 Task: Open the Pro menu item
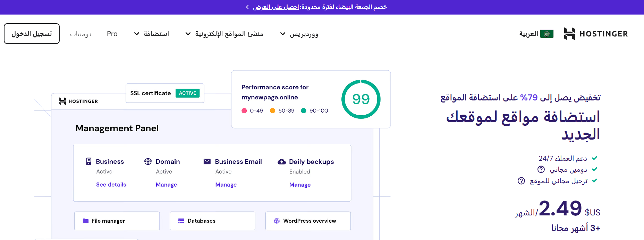tap(112, 34)
